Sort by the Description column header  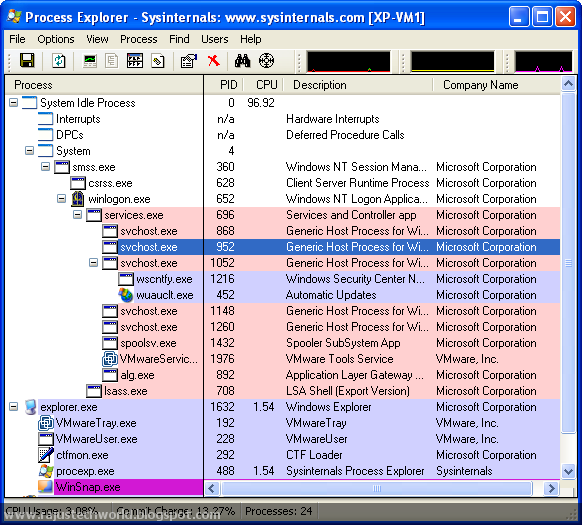pyautogui.click(x=358, y=85)
